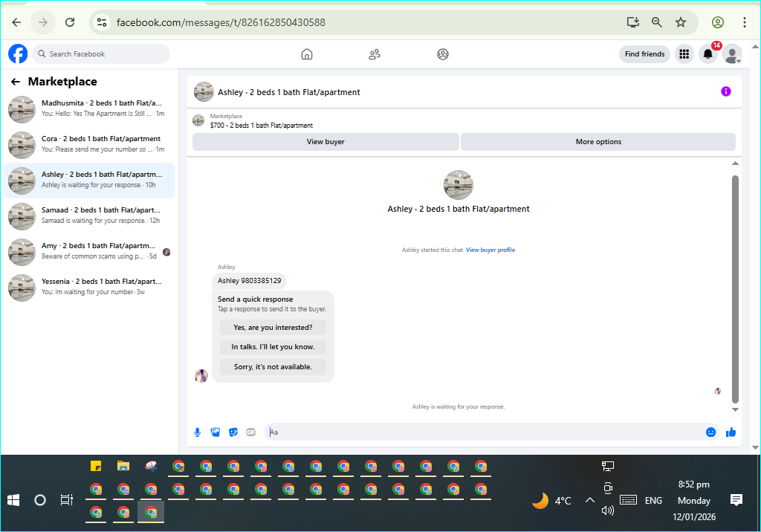The image size is (761, 532).
Task: Click the install app icon in address bar
Action: [x=633, y=22]
